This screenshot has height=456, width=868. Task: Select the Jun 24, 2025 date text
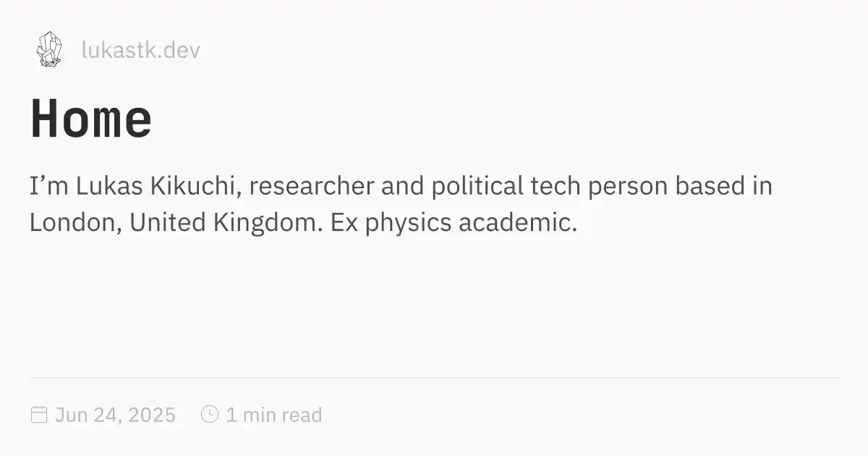click(115, 415)
